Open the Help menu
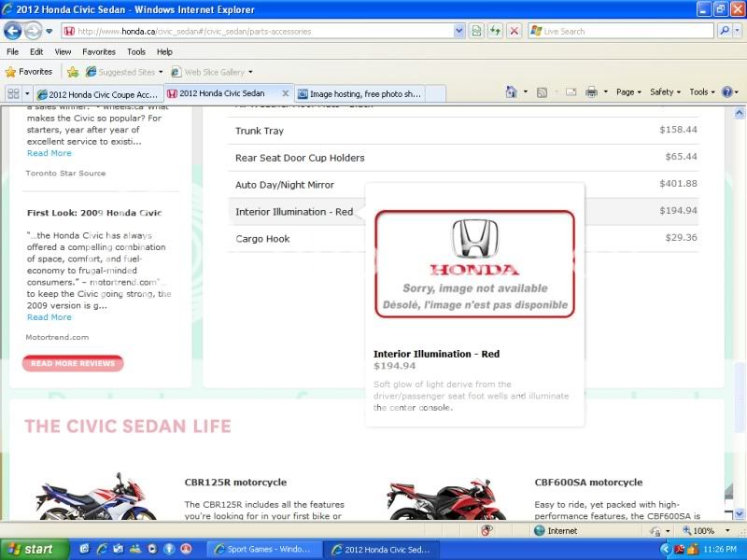 (x=164, y=52)
